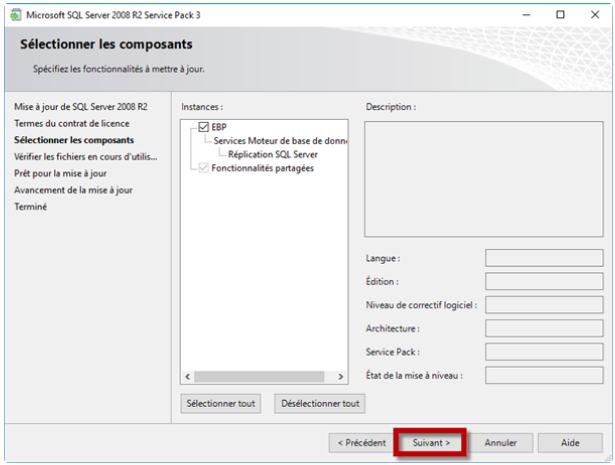Open help with the Aide button
This screenshot has width=615, height=465.
570,443
